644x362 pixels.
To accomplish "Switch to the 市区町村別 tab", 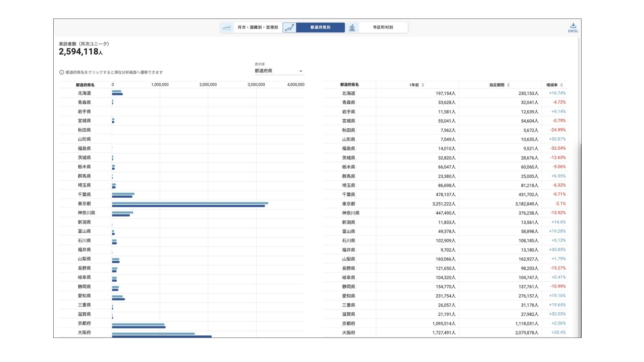I will (383, 27).
